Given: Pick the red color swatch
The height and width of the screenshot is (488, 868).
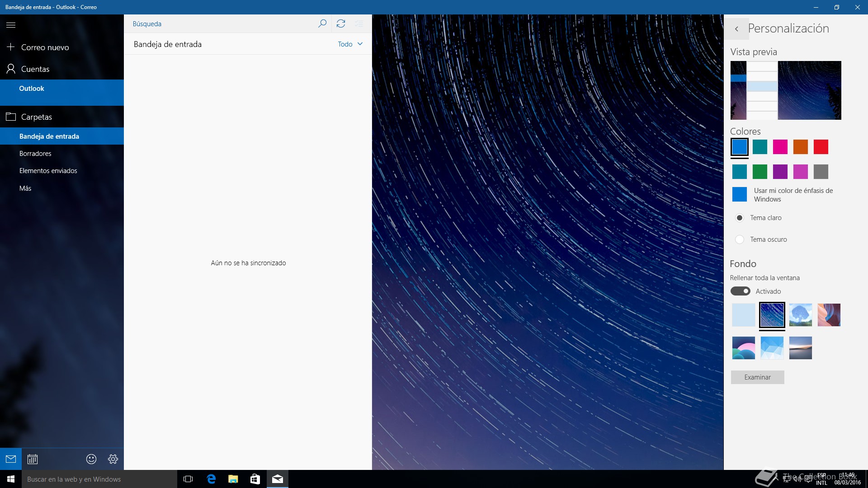Looking at the screenshot, I should click(x=821, y=147).
